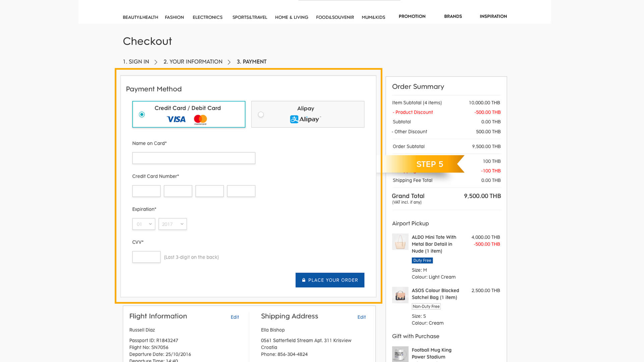Open the Home & Living menu

coord(291,17)
